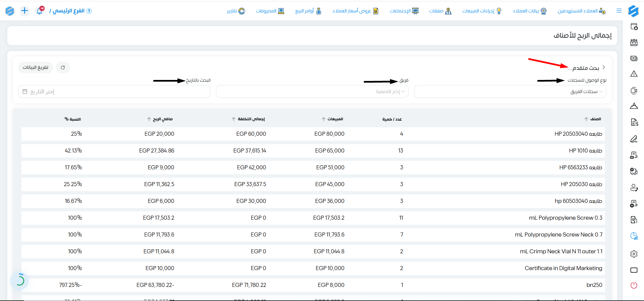Sort by إجمالي التكلفة column header
This screenshot has width=644, height=301.
(248, 119)
